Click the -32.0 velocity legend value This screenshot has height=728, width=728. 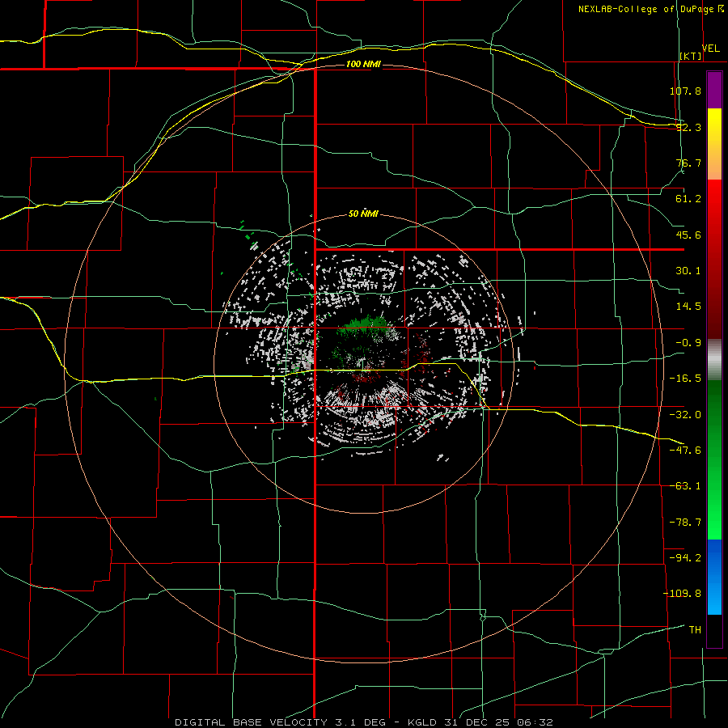pyautogui.click(x=685, y=415)
